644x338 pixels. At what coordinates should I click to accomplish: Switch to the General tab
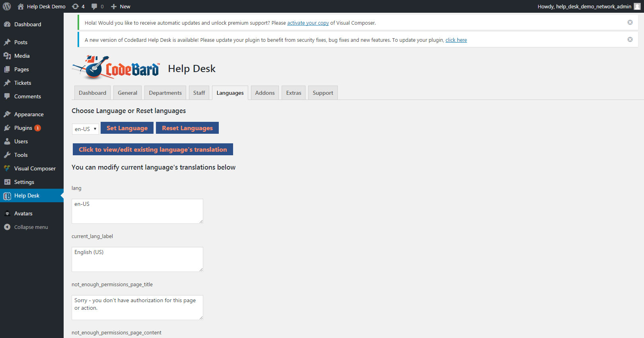click(x=127, y=93)
